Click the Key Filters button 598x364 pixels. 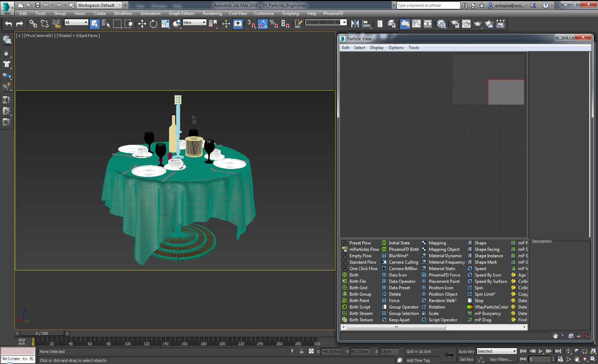501,360
